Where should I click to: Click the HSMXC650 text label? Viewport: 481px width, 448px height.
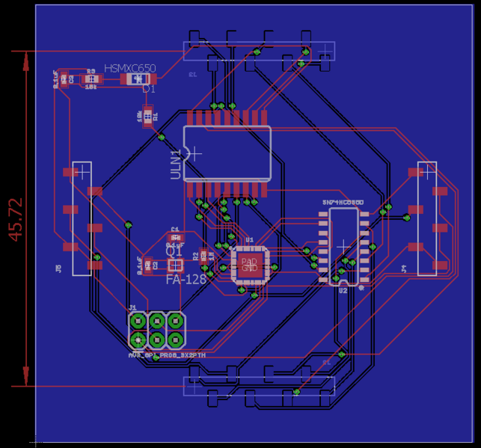129,68
